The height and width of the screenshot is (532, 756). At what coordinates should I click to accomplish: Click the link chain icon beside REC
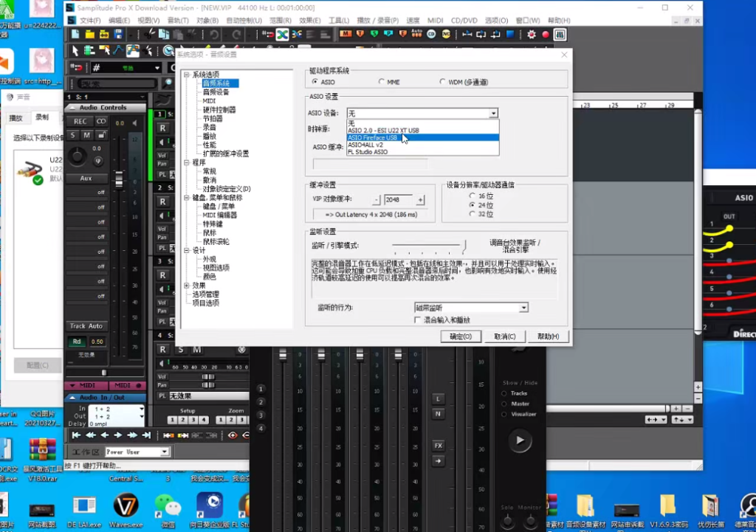[x=100, y=122]
